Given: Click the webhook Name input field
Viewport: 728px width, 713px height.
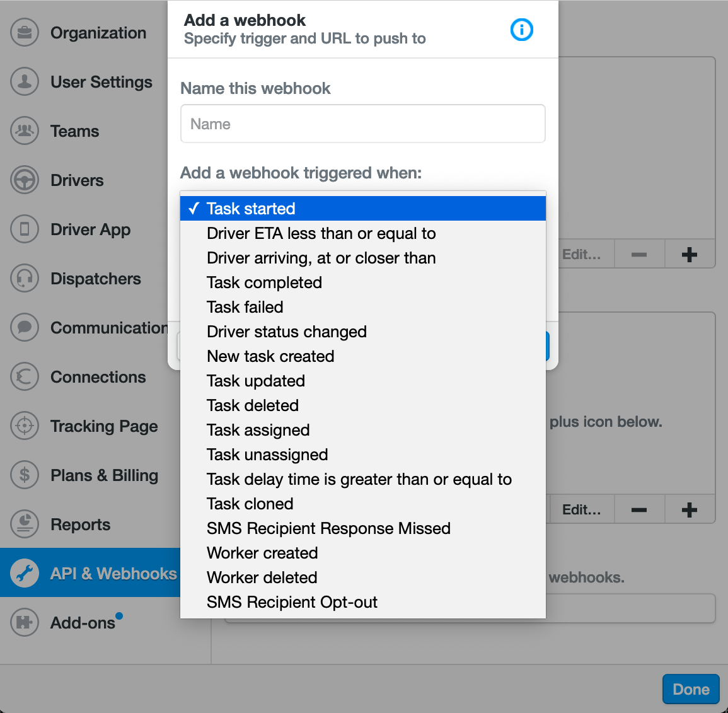Looking at the screenshot, I should [x=362, y=124].
